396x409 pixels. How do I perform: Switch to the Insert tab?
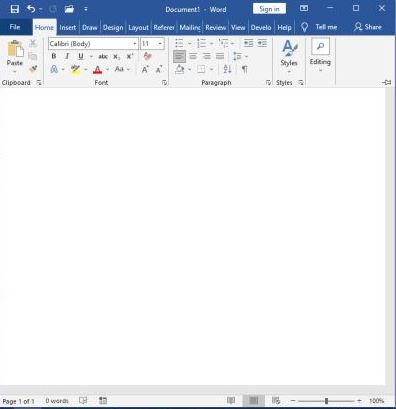[68, 28]
